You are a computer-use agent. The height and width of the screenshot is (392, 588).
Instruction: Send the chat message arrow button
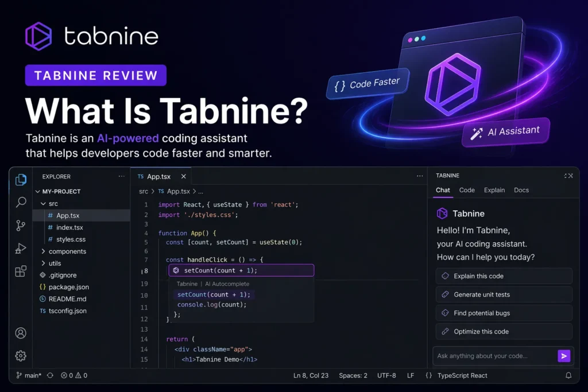coord(564,356)
